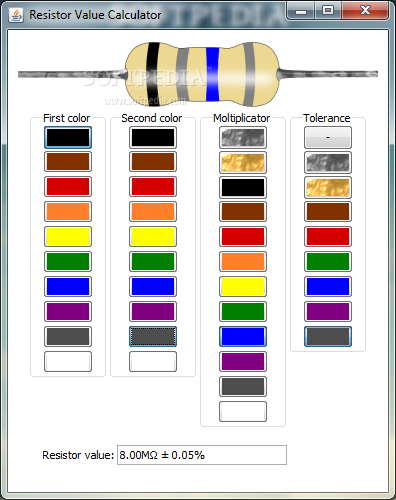Click the Java icon in title bar
396x500 pixels.
click(16, 15)
